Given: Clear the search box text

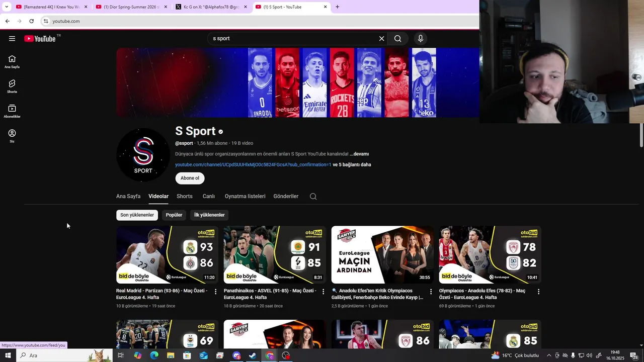Looking at the screenshot, I should [381, 39].
